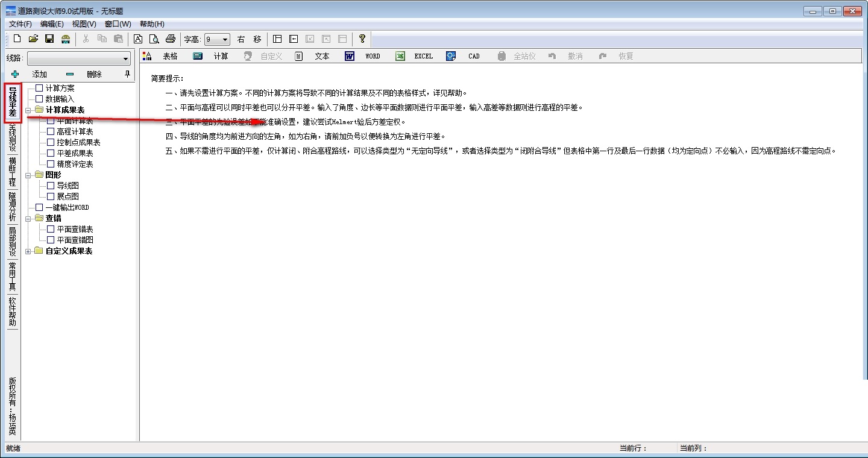Collapse the 计算成果表 tree folder
This screenshot has height=458, width=868.
pos(28,110)
